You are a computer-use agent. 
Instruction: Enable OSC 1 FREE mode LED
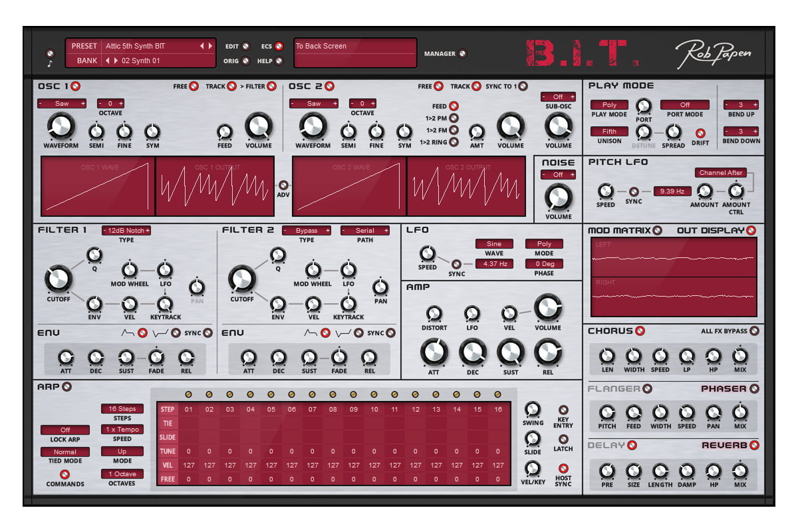[194, 86]
